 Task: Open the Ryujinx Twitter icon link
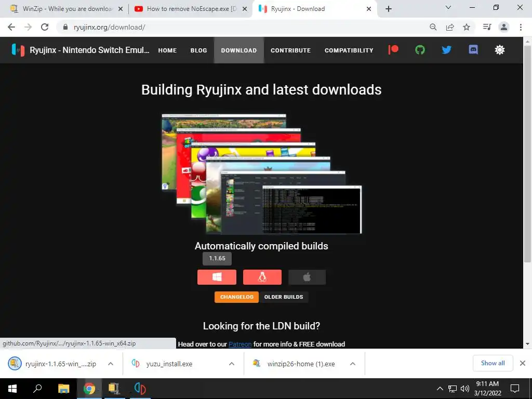coord(446,50)
